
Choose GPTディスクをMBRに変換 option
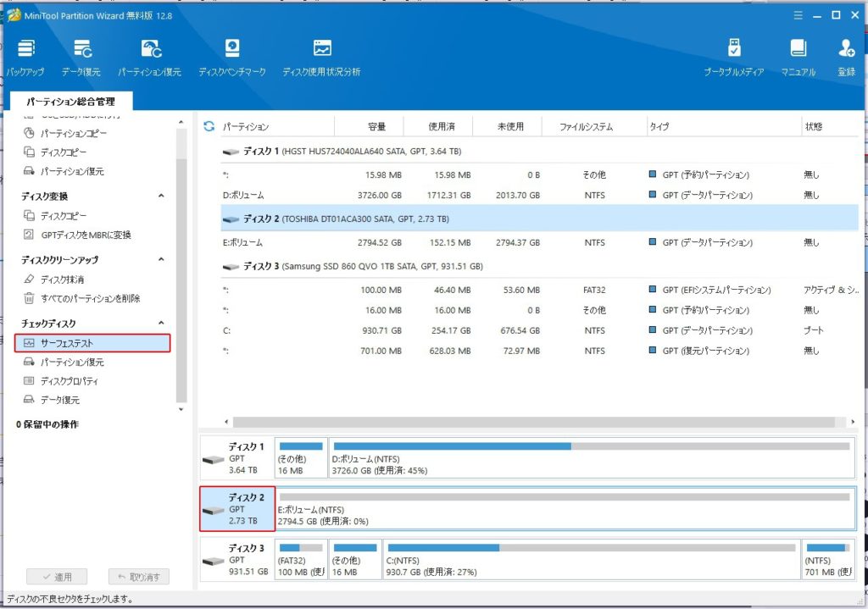pos(86,235)
